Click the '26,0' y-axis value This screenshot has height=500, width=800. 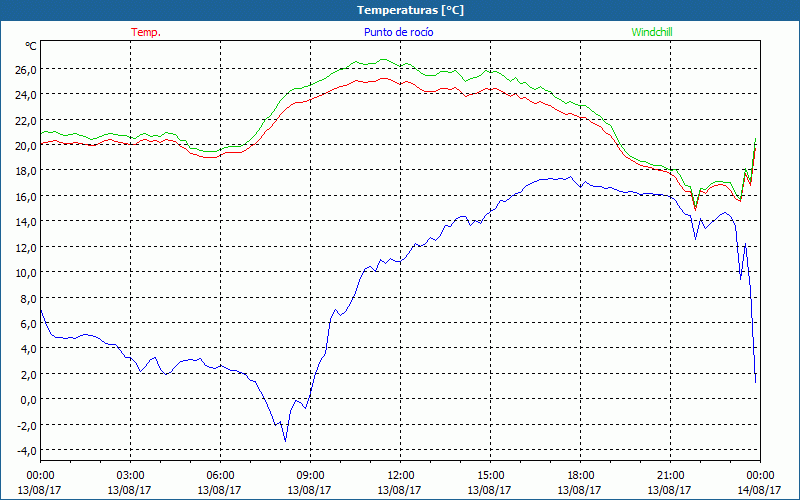pyautogui.click(x=26, y=69)
